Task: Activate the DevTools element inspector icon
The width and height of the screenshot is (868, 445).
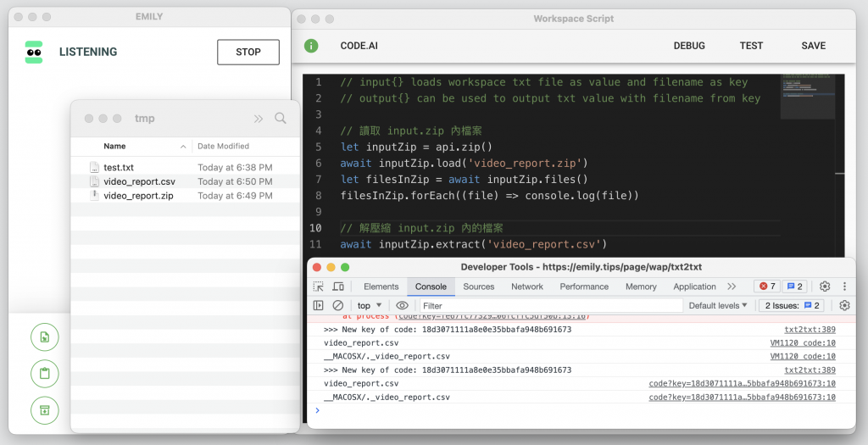Action: 319,286
